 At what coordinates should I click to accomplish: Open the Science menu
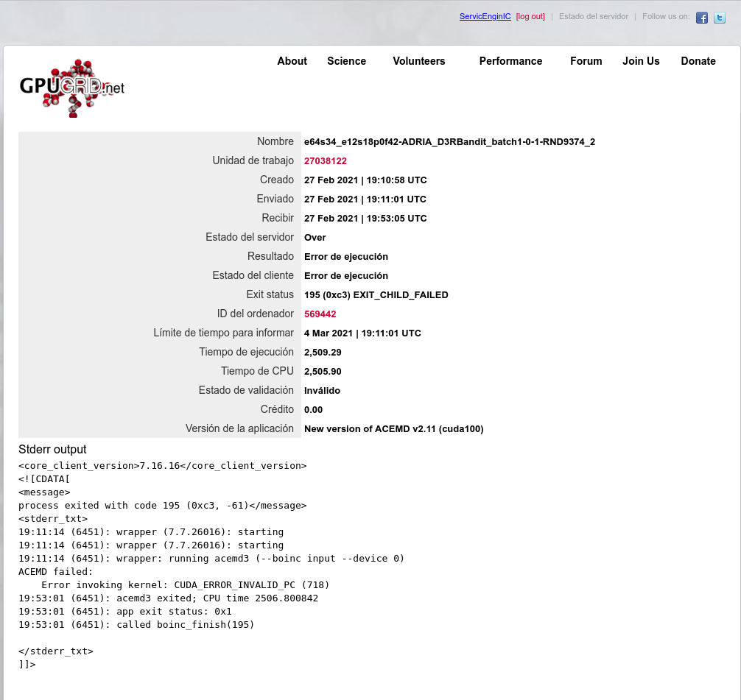tap(346, 61)
